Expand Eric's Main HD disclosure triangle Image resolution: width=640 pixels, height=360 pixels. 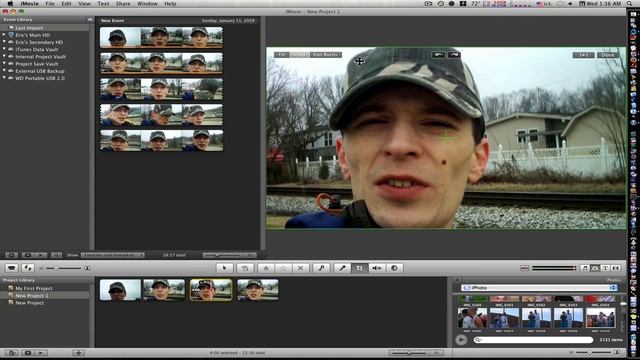(4, 35)
